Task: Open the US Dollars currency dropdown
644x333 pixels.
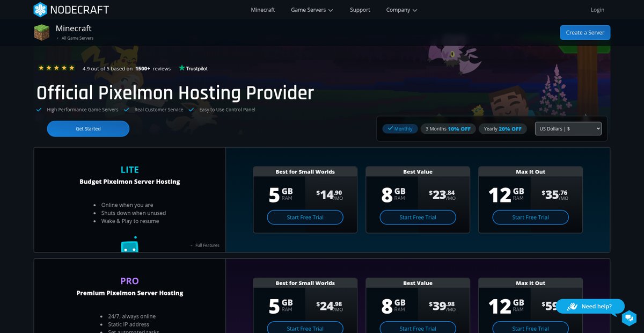Action: pos(568,129)
